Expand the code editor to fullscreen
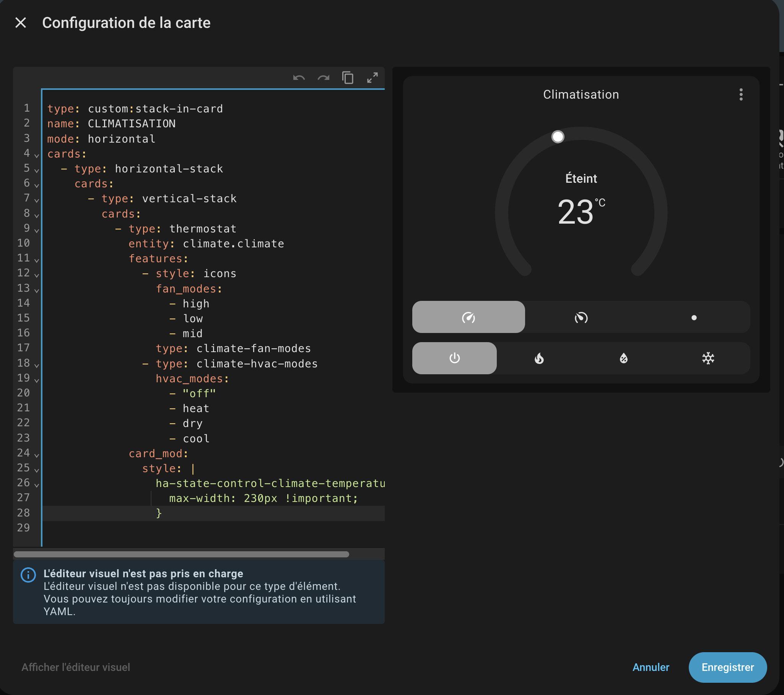The height and width of the screenshot is (695, 784). (372, 78)
